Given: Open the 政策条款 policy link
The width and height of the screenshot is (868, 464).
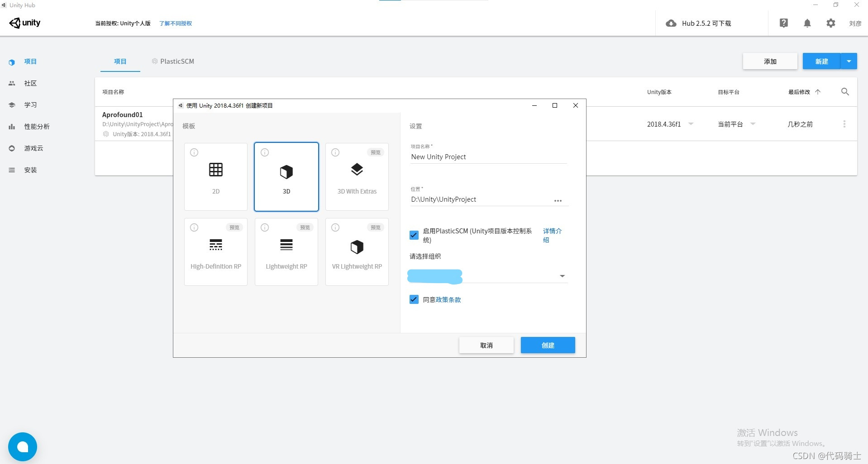Looking at the screenshot, I should pos(448,300).
